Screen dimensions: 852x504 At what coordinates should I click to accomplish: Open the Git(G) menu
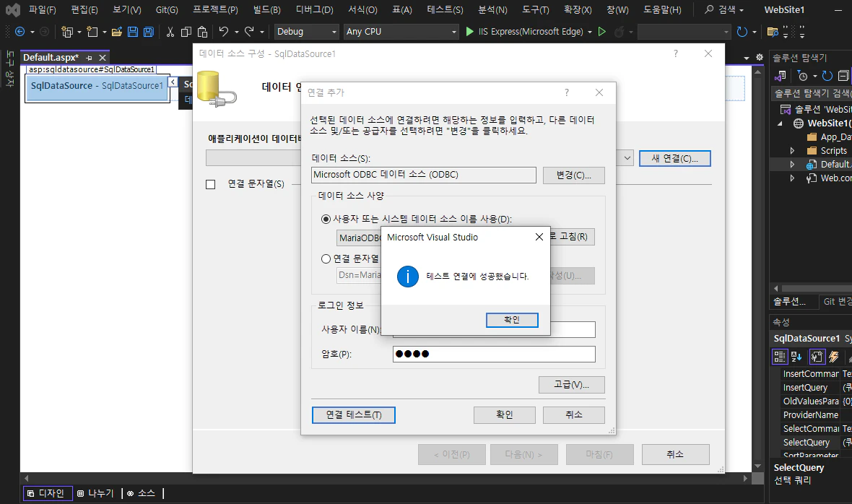point(167,10)
